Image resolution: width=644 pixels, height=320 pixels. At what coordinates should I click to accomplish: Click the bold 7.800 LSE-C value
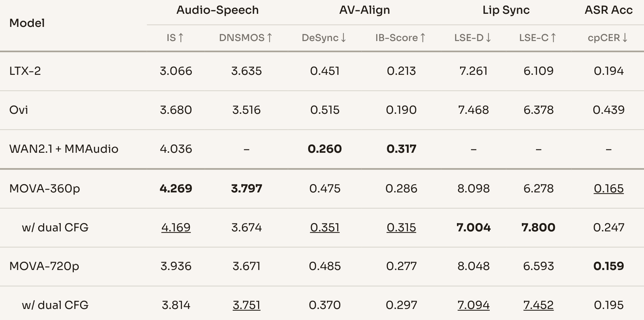point(538,228)
